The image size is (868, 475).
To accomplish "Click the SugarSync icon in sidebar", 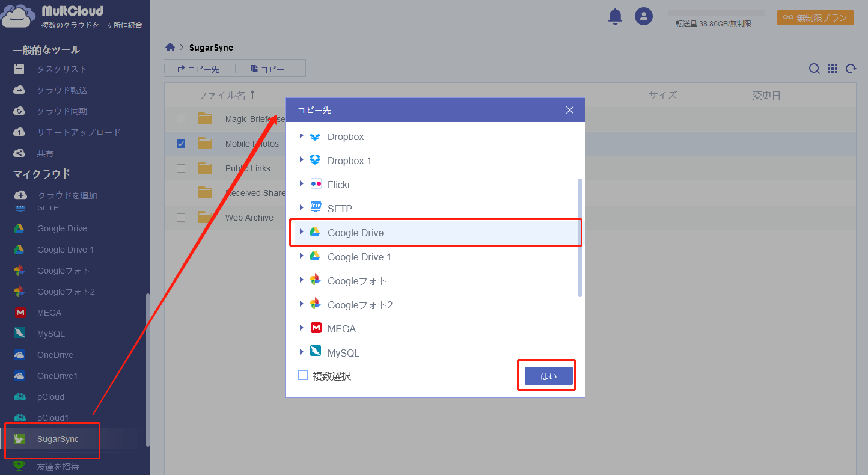I will pyautogui.click(x=20, y=439).
